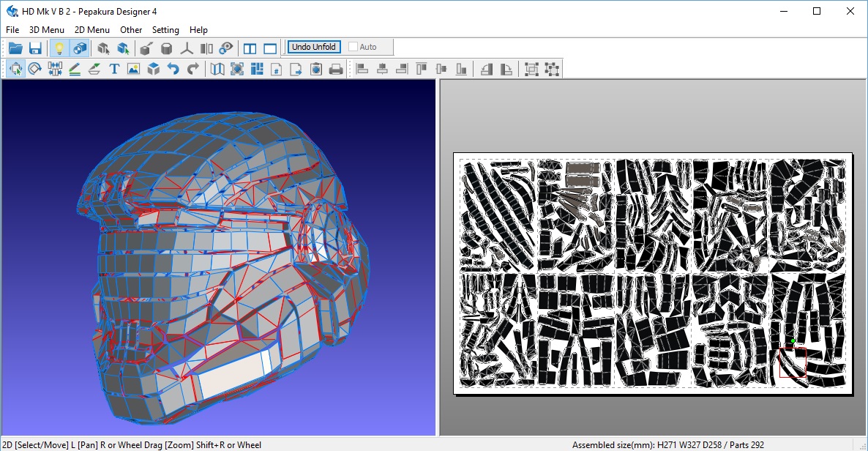Maximize the Pepakura Designer window
This screenshot has width=868, height=451.
[x=817, y=11]
